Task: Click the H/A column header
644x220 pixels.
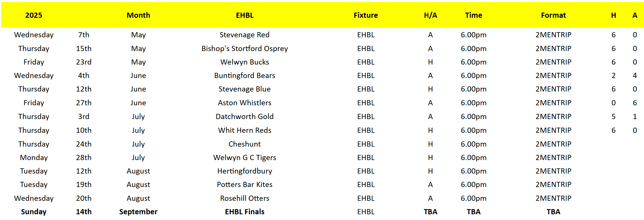Action: [430, 15]
